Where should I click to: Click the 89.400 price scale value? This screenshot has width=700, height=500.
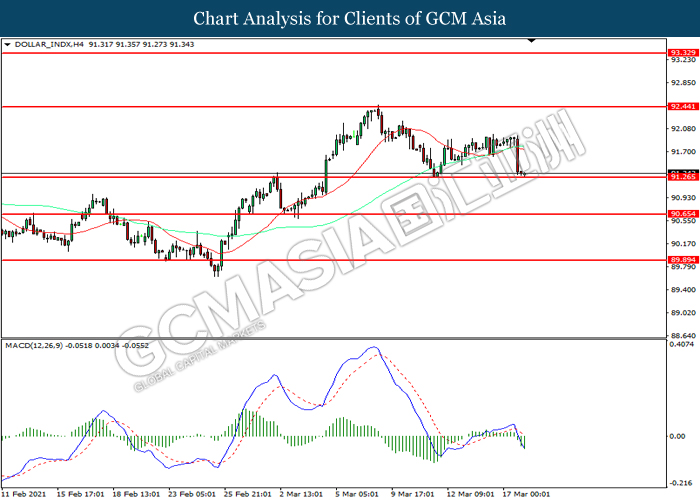coord(683,290)
